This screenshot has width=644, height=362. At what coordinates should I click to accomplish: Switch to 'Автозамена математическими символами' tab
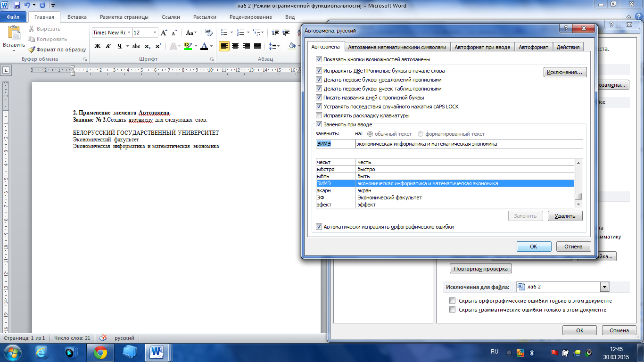point(397,47)
